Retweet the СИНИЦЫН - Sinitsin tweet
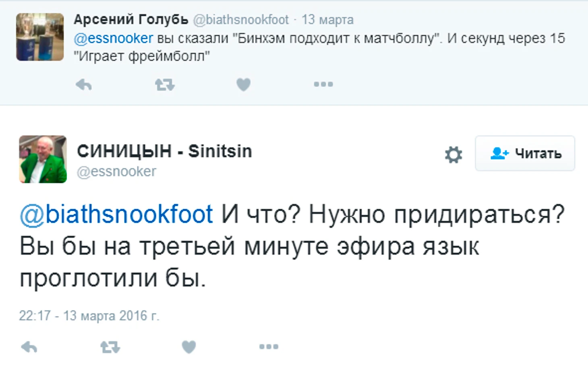 click(x=110, y=347)
